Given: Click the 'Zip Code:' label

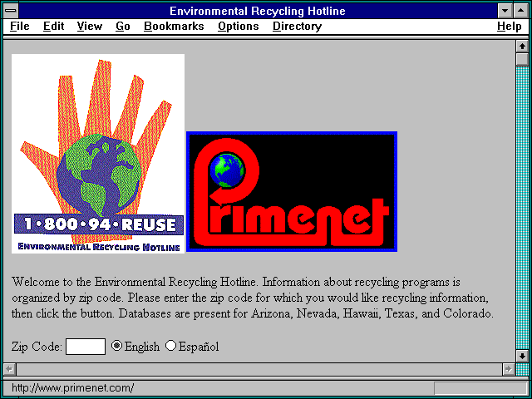Looking at the screenshot, I should [37, 347].
